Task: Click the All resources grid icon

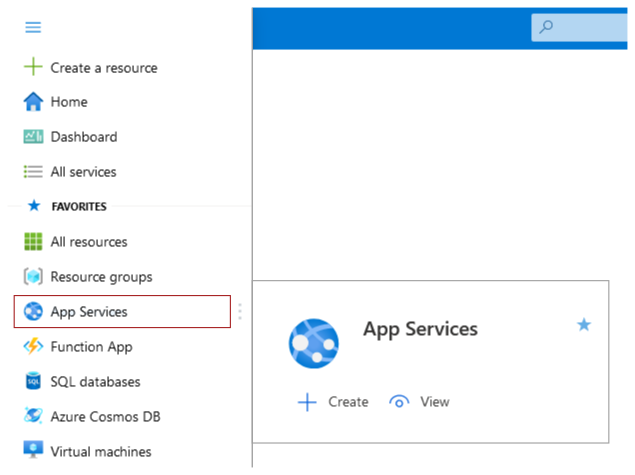Action: [x=33, y=242]
